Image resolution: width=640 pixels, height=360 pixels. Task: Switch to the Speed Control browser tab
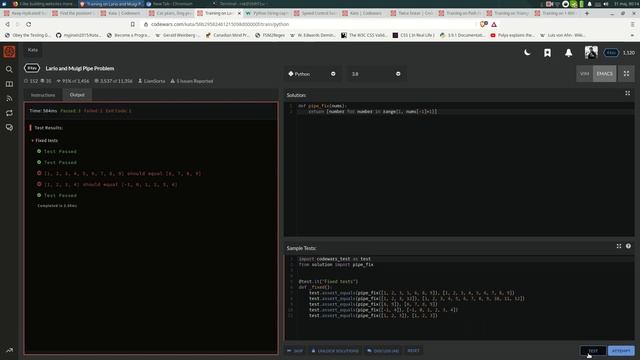[x=316, y=13]
